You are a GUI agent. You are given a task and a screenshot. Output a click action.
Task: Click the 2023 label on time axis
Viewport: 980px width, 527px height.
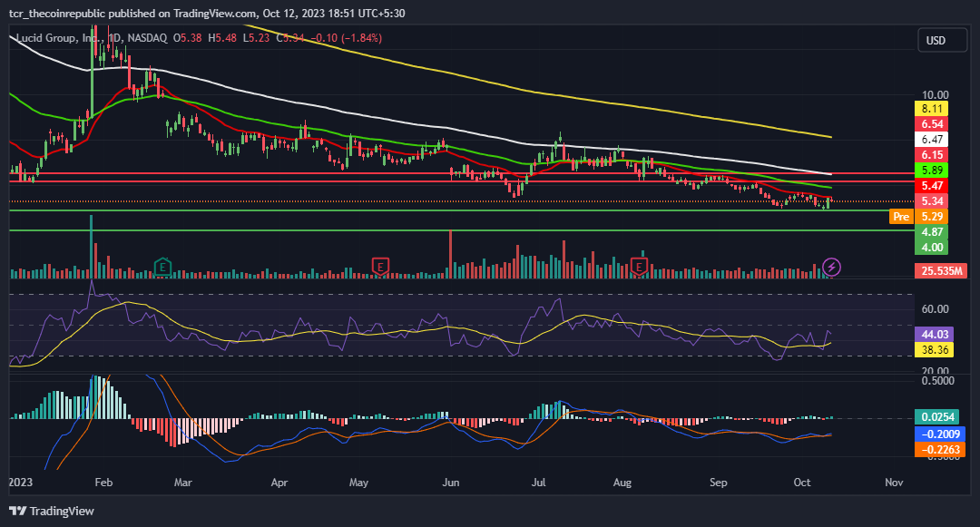point(21,482)
